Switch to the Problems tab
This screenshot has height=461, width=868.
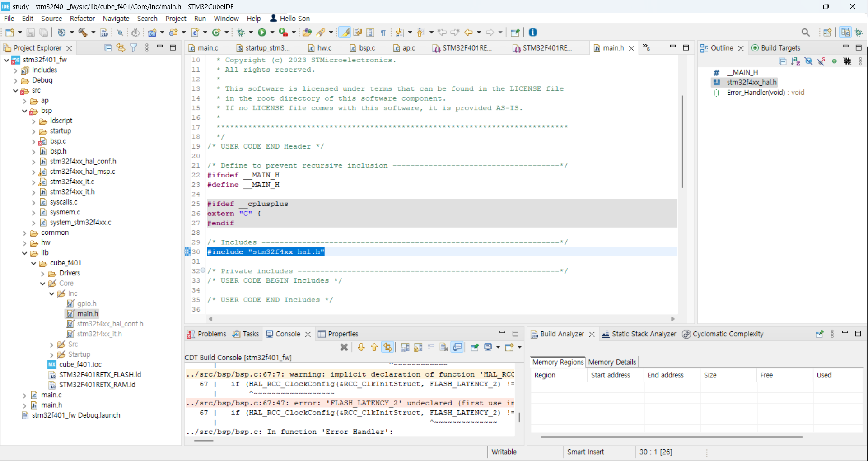(x=207, y=334)
